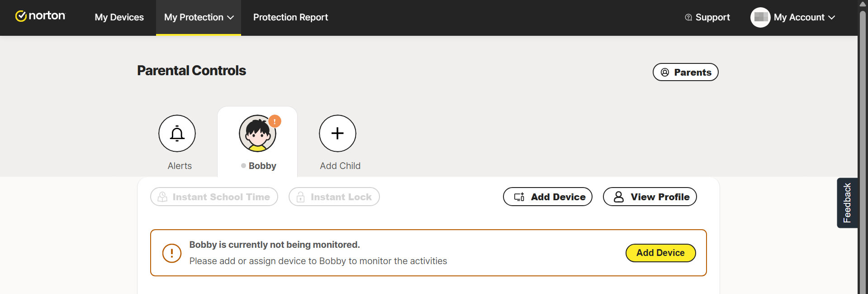Open View Profile for Bobby

650,197
